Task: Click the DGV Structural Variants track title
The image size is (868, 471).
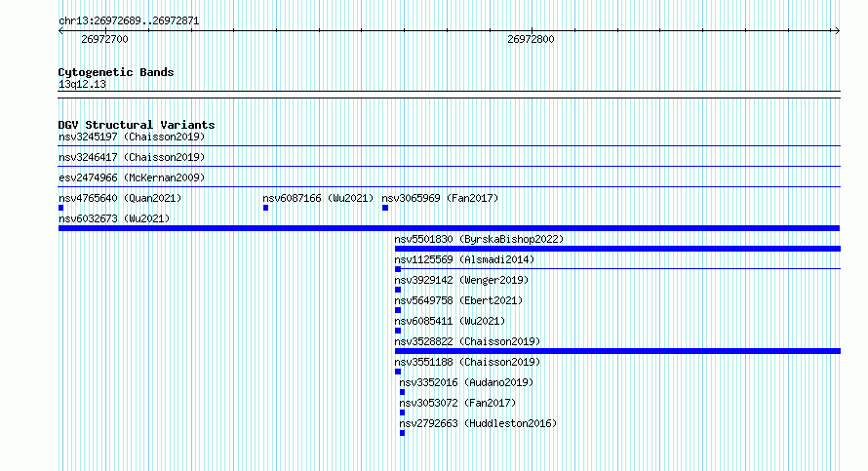Action: [137, 125]
